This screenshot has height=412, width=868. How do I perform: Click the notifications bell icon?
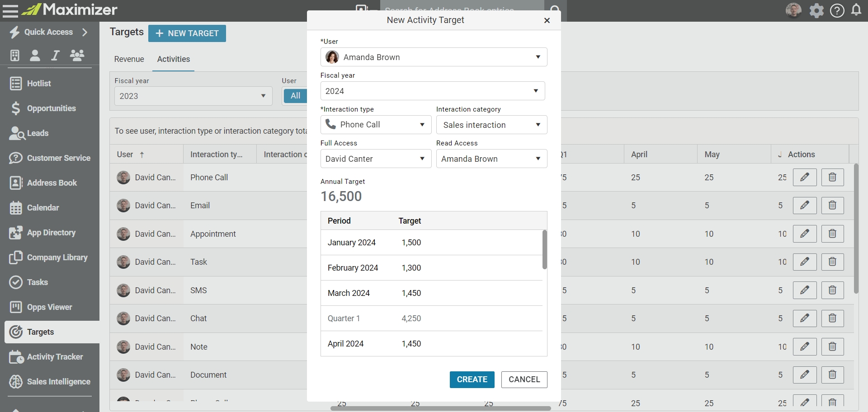pyautogui.click(x=856, y=10)
